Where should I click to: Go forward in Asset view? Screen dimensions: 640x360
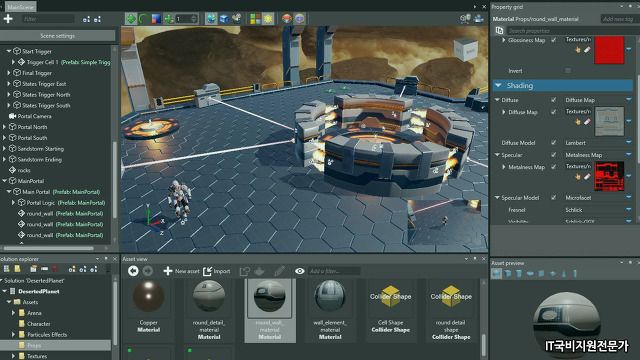click(x=148, y=271)
